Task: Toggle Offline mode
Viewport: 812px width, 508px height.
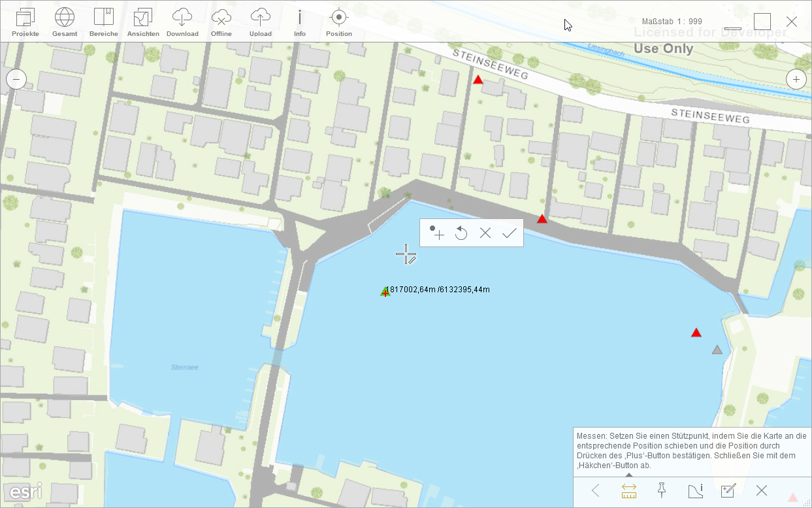Action: coord(221,22)
